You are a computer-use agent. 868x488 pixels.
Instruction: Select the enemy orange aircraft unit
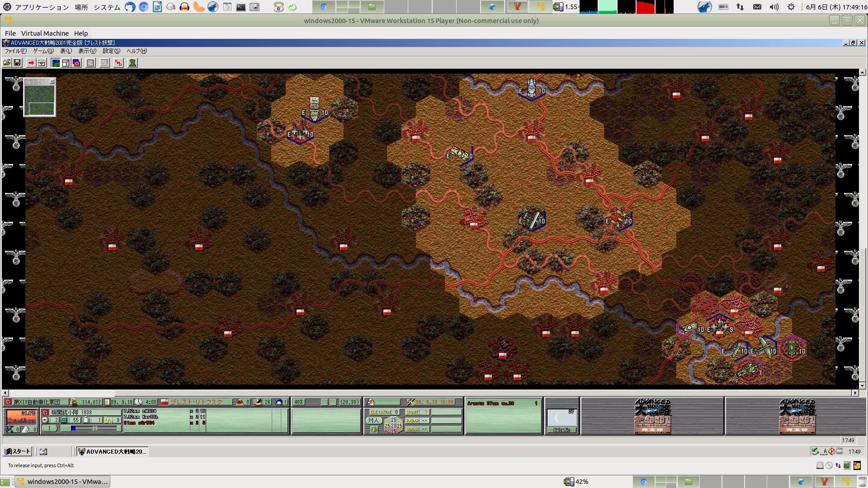(x=619, y=220)
